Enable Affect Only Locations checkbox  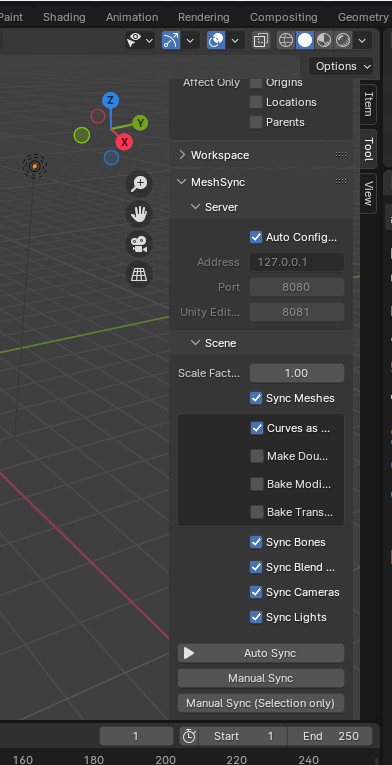click(x=256, y=102)
